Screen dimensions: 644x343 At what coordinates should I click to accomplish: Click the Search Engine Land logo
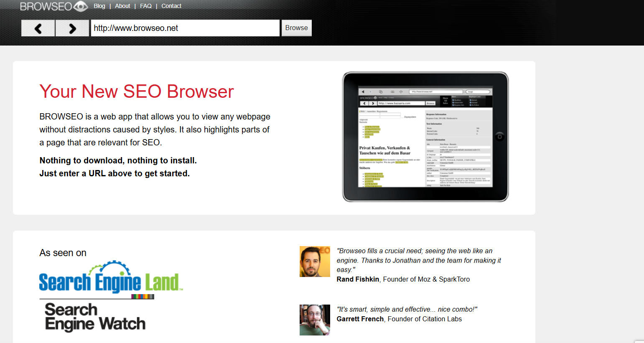click(x=111, y=277)
